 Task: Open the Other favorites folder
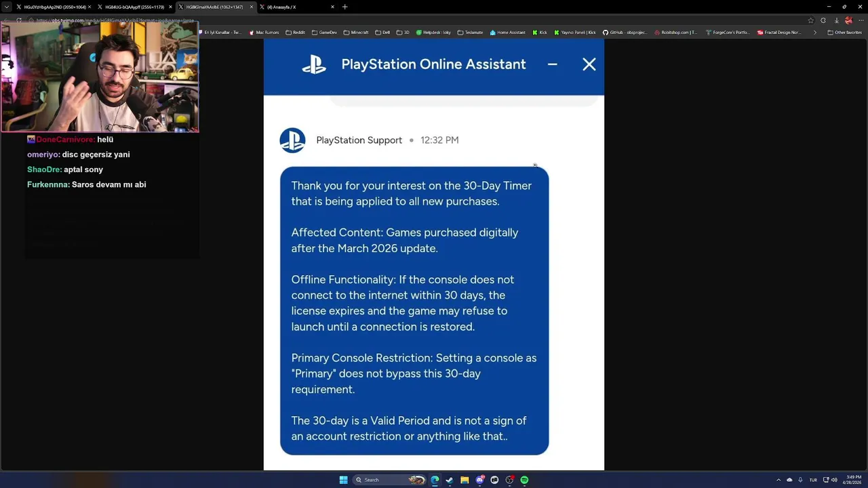pos(845,33)
